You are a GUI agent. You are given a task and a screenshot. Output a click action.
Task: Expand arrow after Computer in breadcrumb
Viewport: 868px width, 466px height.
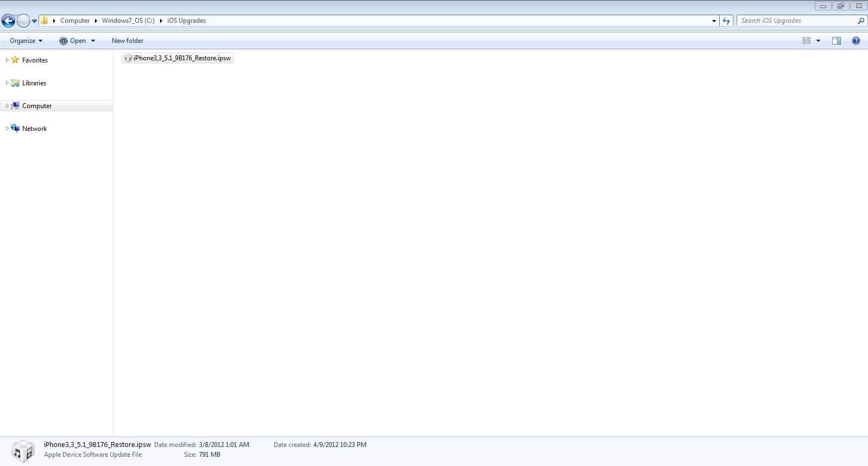point(96,21)
